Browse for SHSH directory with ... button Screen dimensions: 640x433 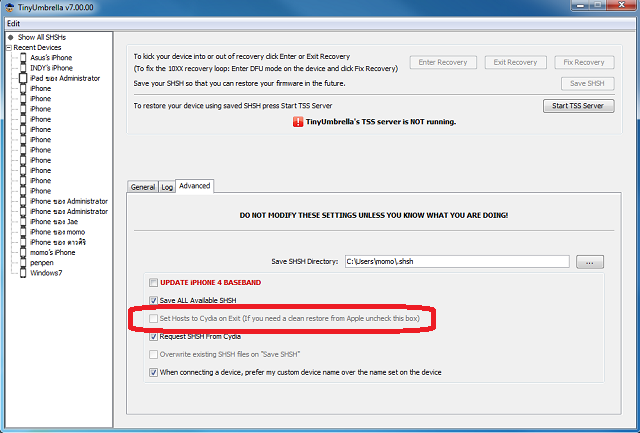pyautogui.click(x=590, y=262)
